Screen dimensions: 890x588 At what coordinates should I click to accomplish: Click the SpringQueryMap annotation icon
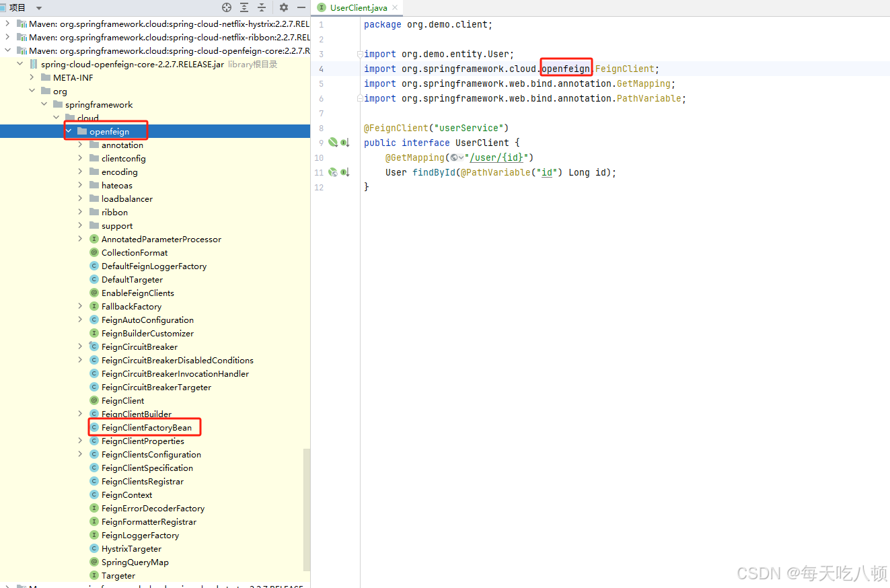point(94,562)
